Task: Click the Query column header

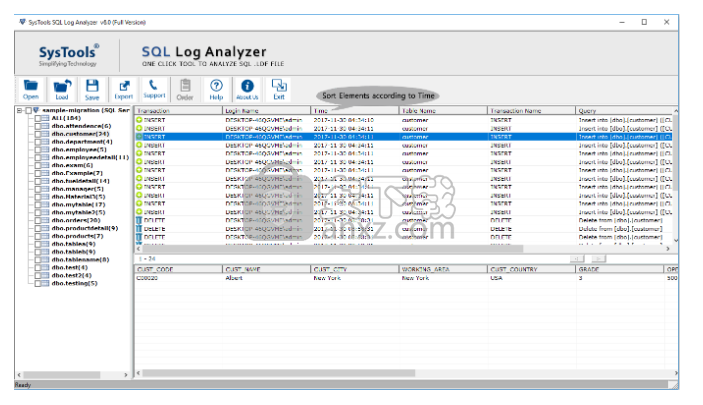Action: 624,110
